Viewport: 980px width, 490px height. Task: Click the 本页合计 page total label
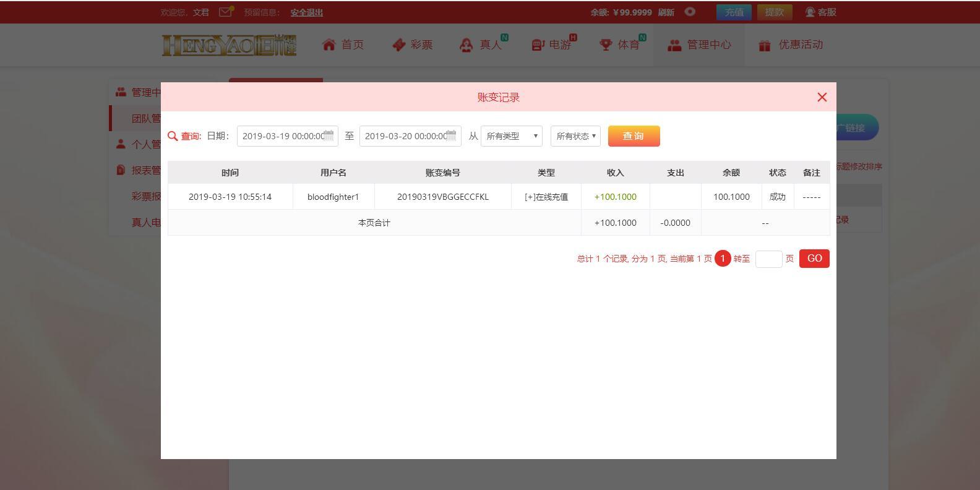tap(374, 223)
